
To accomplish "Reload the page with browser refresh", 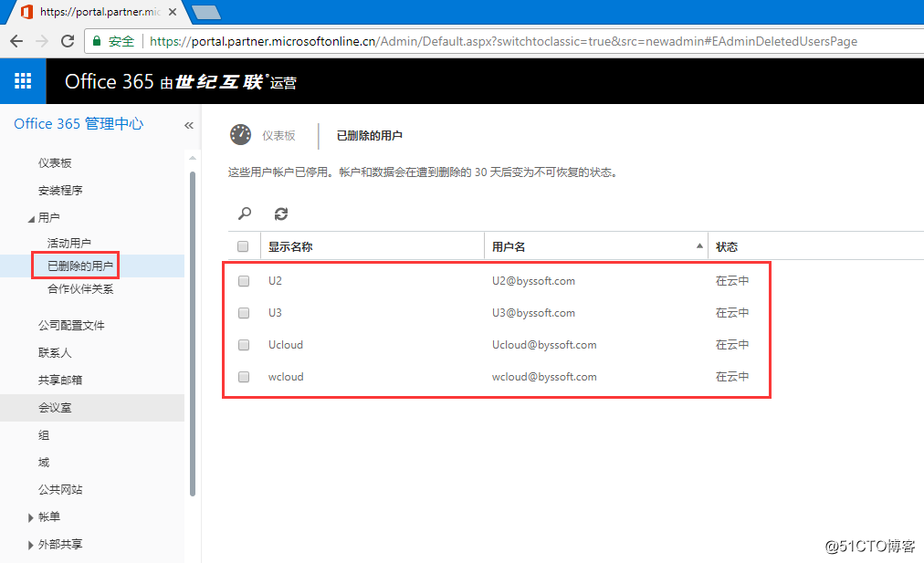I will 68,41.
